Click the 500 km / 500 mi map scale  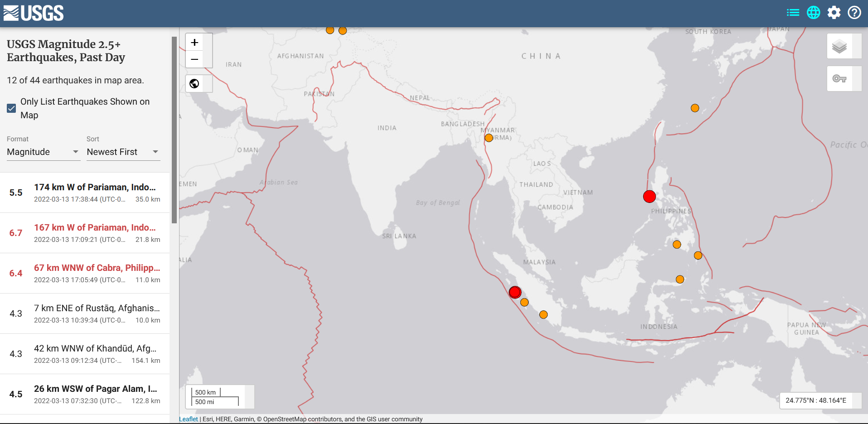pos(216,397)
